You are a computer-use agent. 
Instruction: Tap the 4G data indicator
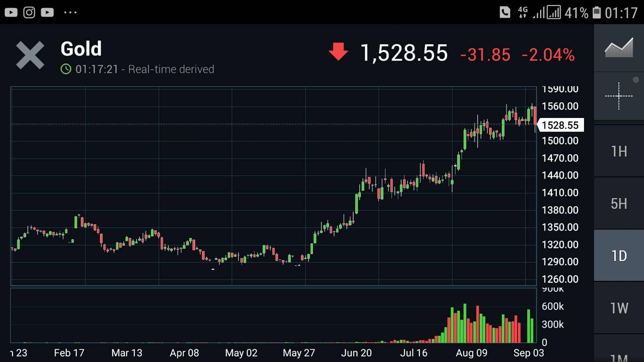pos(523,12)
